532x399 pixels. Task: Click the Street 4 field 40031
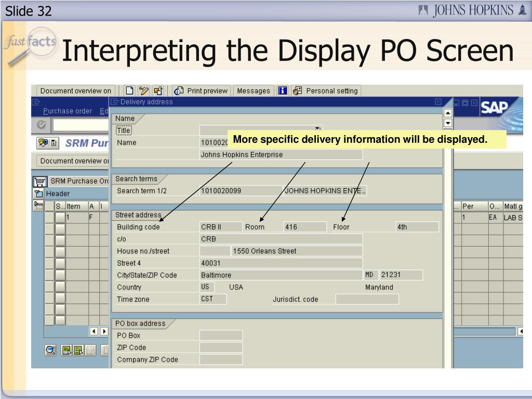click(x=281, y=263)
